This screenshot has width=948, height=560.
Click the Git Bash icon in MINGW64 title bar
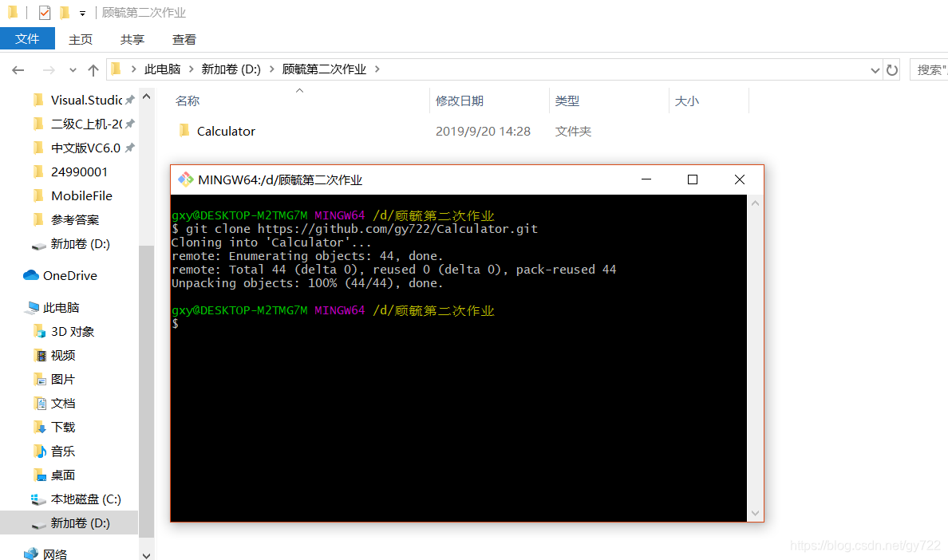point(186,179)
